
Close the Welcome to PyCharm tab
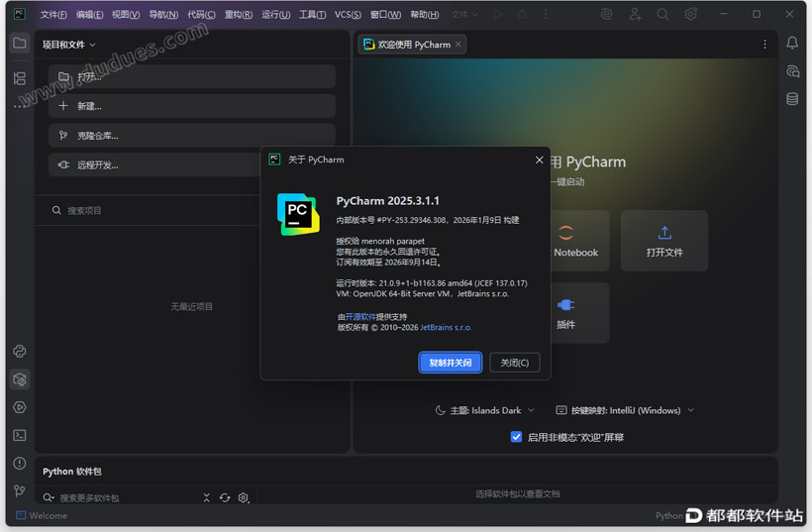(458, 45)
